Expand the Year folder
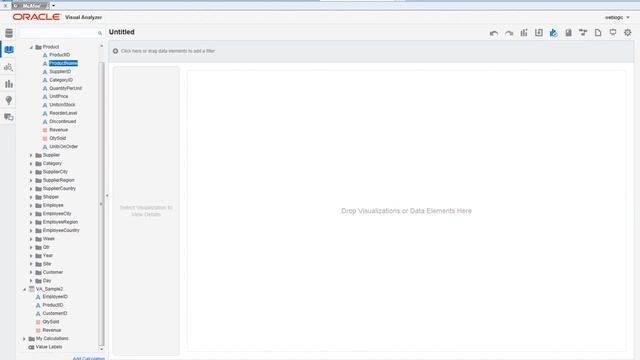The image size is (640, 360). tap(31, 256)
